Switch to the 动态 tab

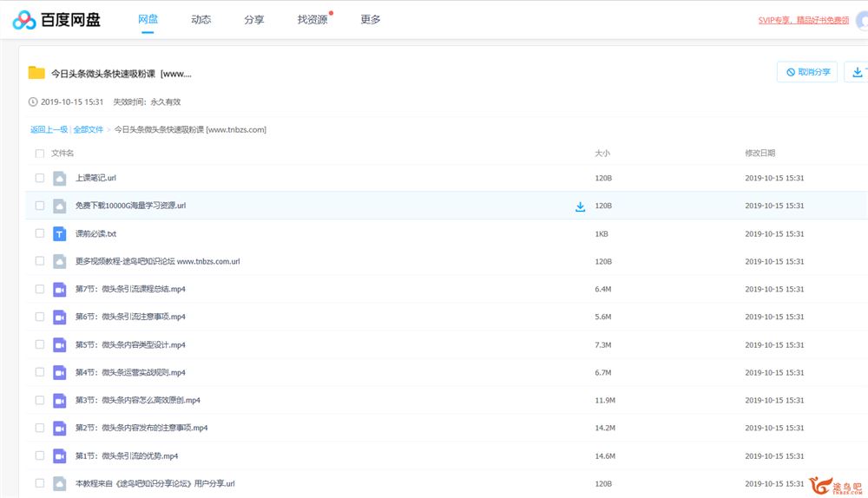click(201, 19)
